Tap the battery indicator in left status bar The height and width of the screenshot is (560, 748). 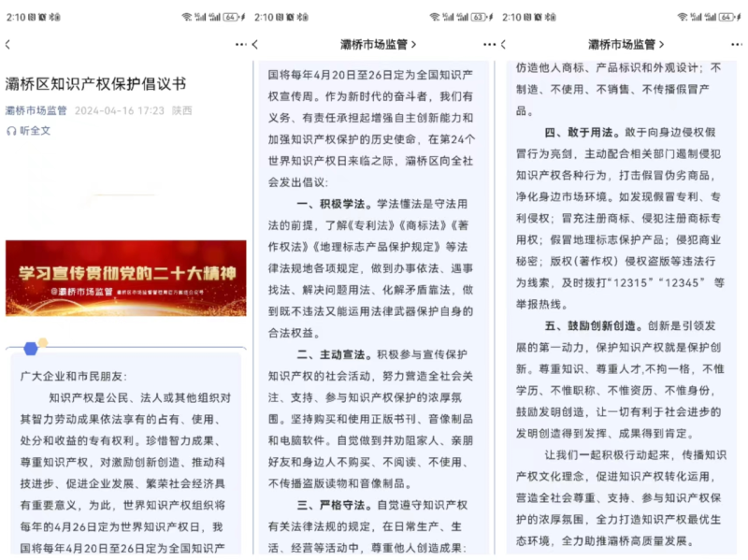pos(231,17)
